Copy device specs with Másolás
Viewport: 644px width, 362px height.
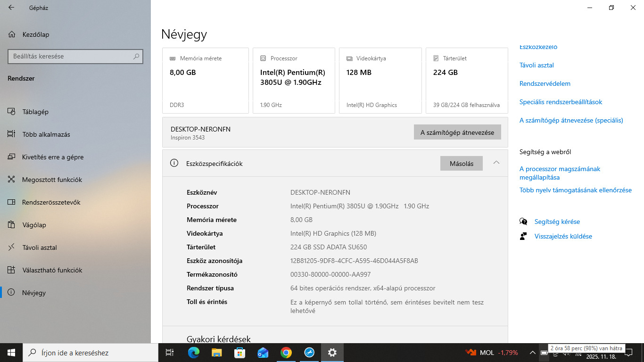(x=462, y=164)
